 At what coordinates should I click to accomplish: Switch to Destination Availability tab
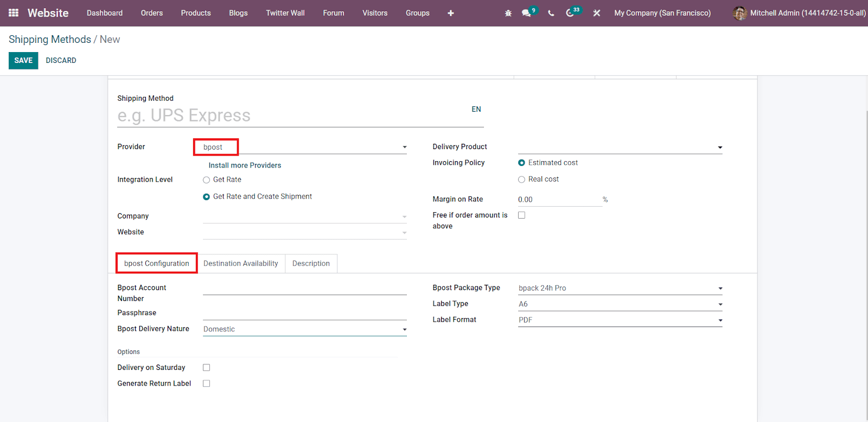coord(241,264)
